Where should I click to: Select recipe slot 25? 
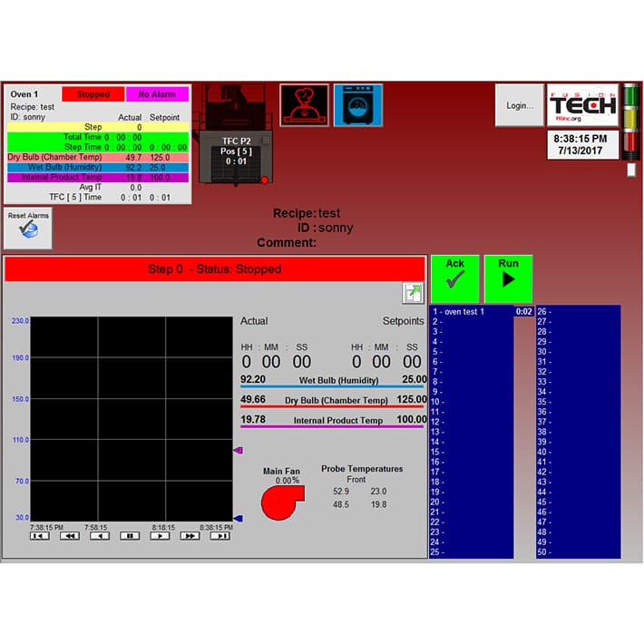(472, 552)
